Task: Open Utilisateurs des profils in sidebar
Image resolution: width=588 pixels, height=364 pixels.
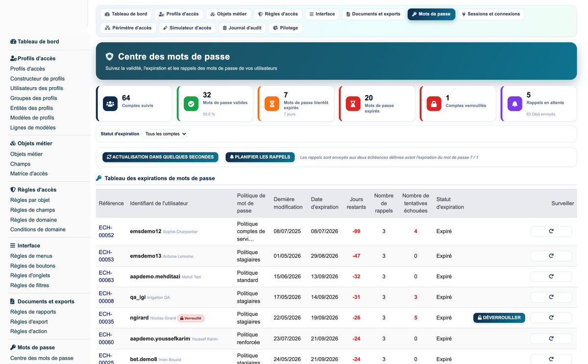Action: point(37,89)
